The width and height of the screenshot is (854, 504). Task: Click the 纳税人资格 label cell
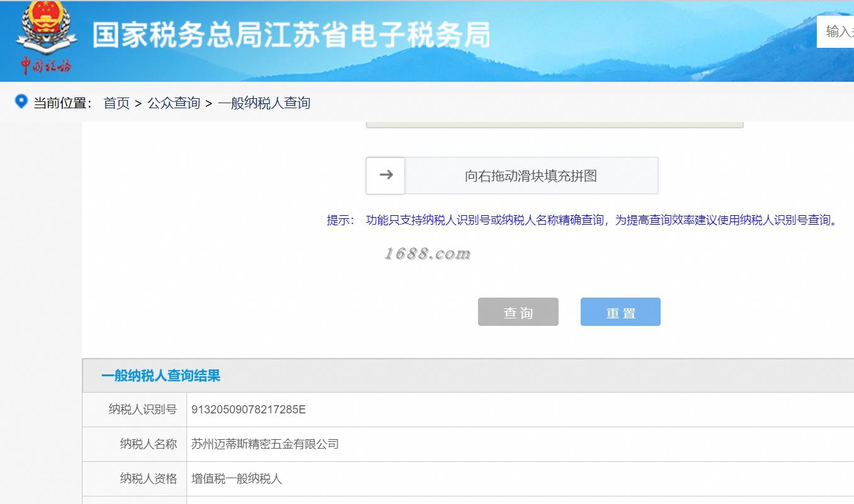point(135,479)
